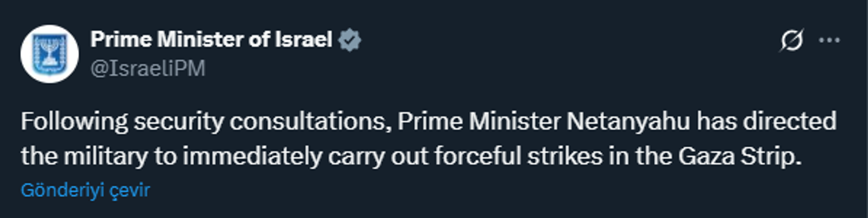Click "Gönderiyi çevir" to translate the post
Image resolution: width=868 pixels, height=218 pixels.
coord(85,190)
